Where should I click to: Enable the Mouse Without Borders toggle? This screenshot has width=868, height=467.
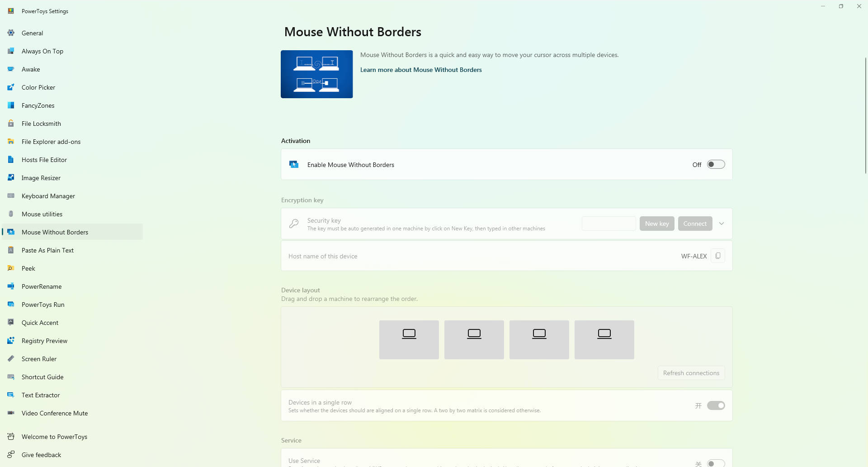[716, 165]
